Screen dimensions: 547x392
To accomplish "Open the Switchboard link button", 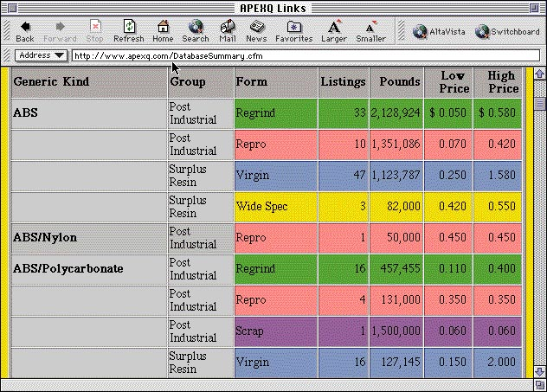I will click(x=507, y=32).
